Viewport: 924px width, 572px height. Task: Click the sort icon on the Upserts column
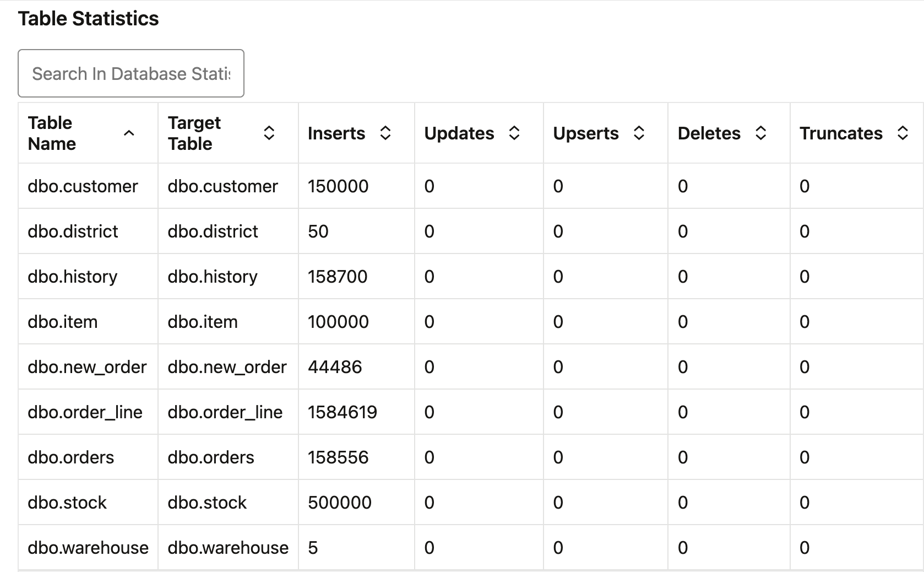pos(639,133)
